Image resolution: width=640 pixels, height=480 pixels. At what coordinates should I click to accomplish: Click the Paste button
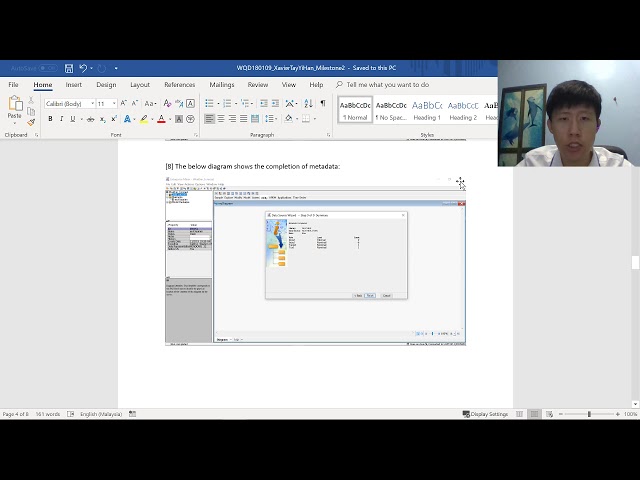pyautogui.click(x=15, y=108)
